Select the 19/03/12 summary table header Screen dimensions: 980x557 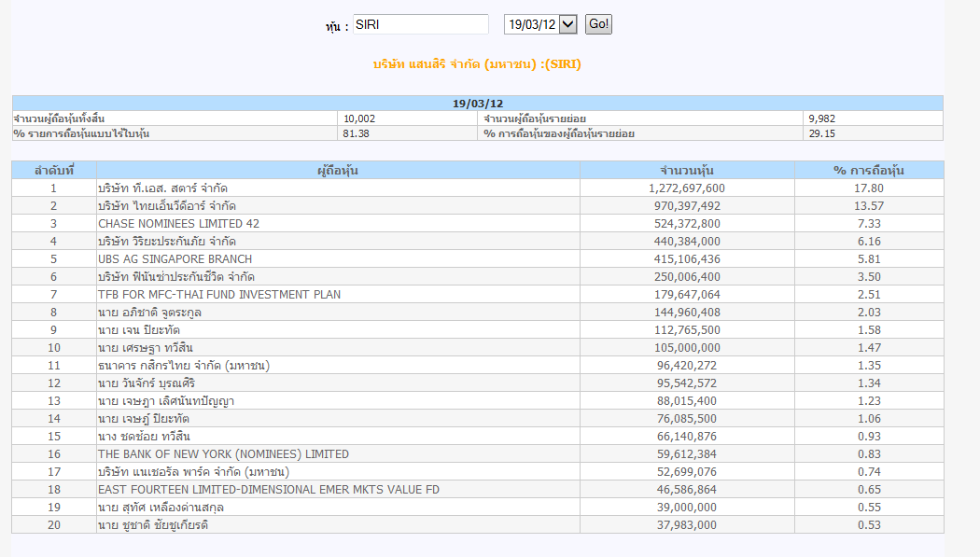[x=478, y=104]
